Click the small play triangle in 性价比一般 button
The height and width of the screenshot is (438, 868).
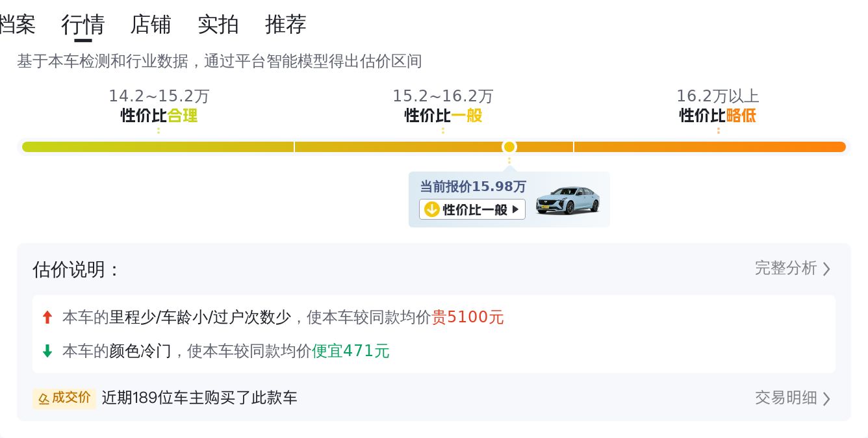click(516, 209)
